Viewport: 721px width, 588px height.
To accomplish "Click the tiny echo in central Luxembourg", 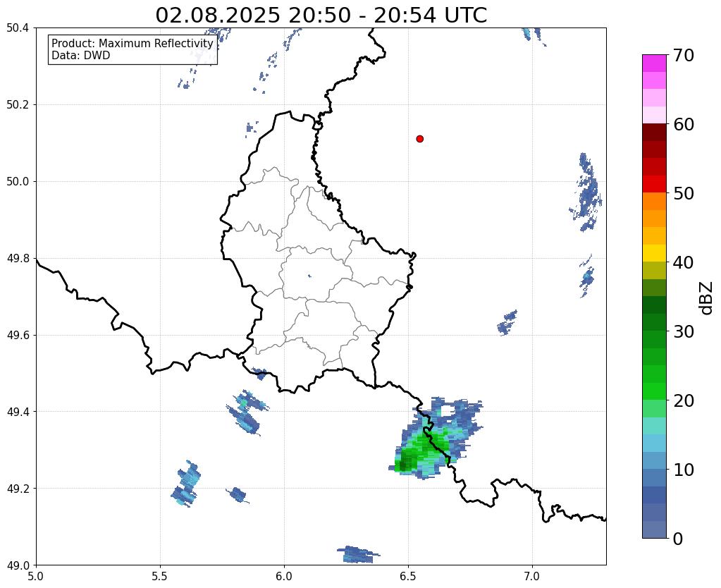I will click(309, 276).
